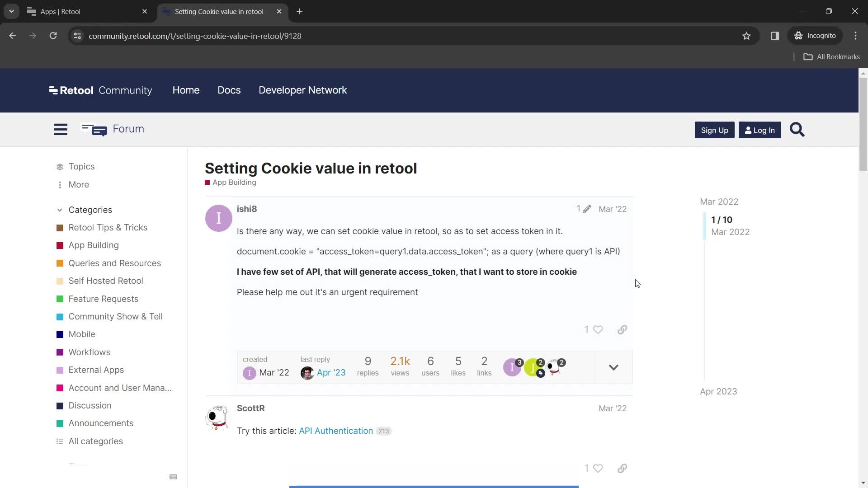Viewport: 868px width, 488px height.
Task: Open the hamburger sidebar menu
Action: [61, 130]
